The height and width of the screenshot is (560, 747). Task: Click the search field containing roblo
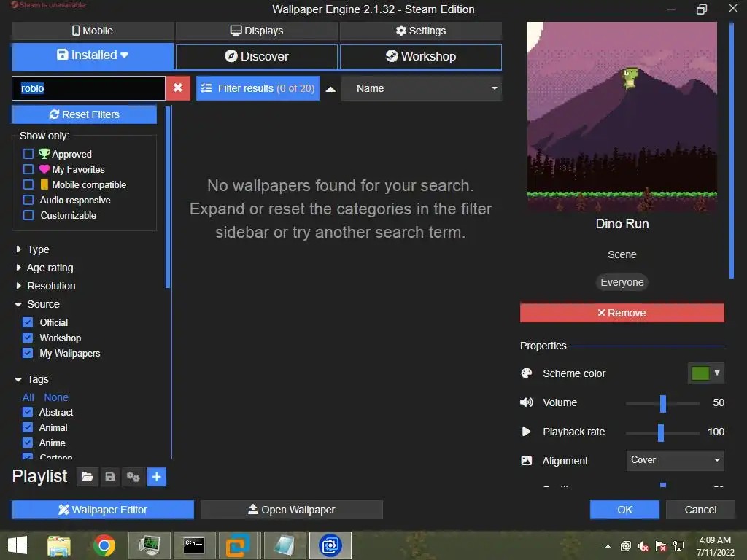click(88, 88)
